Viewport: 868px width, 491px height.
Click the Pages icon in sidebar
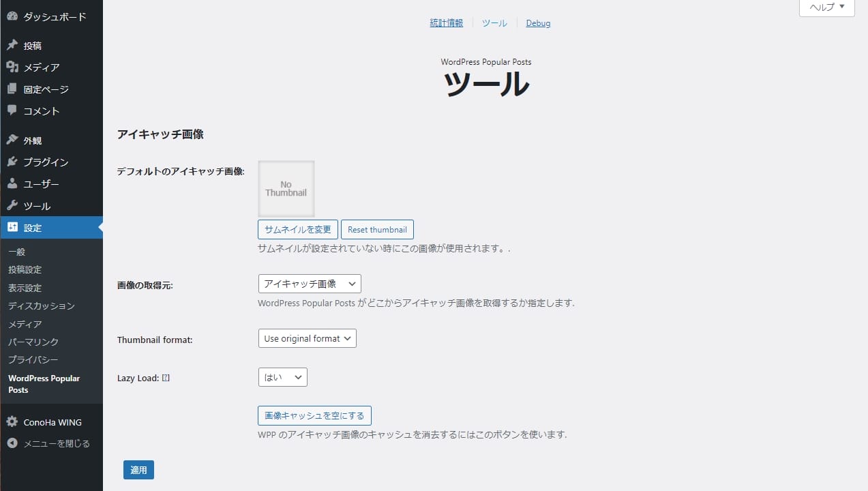pyautogui.click(x=12, y=89)
